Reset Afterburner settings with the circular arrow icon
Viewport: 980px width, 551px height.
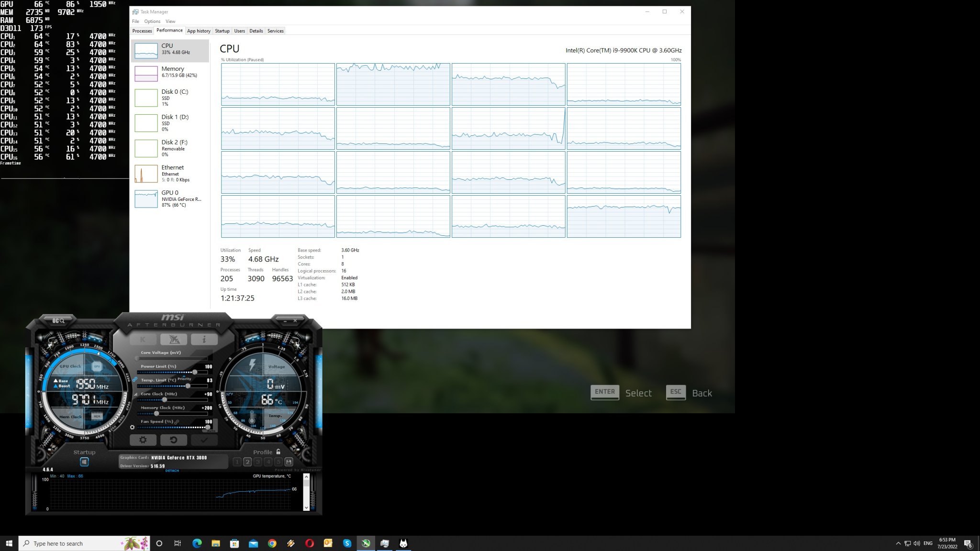(x=174, y=440)
